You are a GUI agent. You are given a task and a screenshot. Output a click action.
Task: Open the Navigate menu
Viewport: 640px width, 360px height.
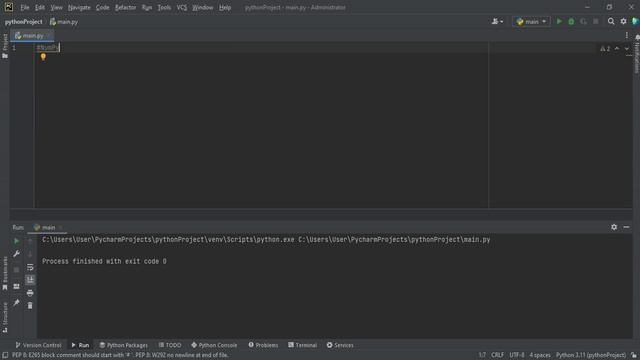[x=79, y=7]
